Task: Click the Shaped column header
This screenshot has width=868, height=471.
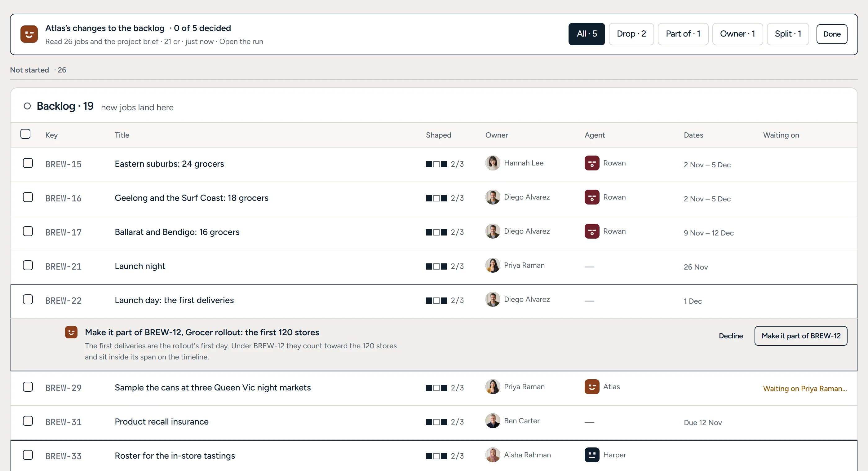Action: click(438, 135)
